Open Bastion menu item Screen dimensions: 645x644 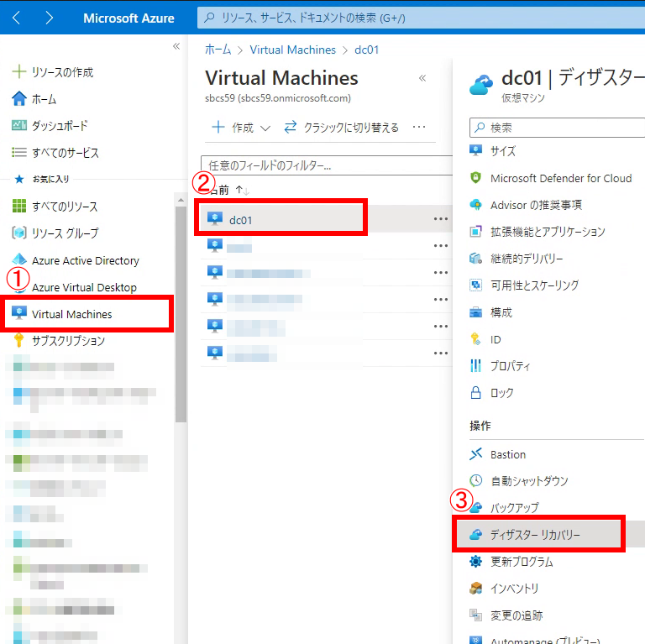pyautogui.click(x=497, y=454)
